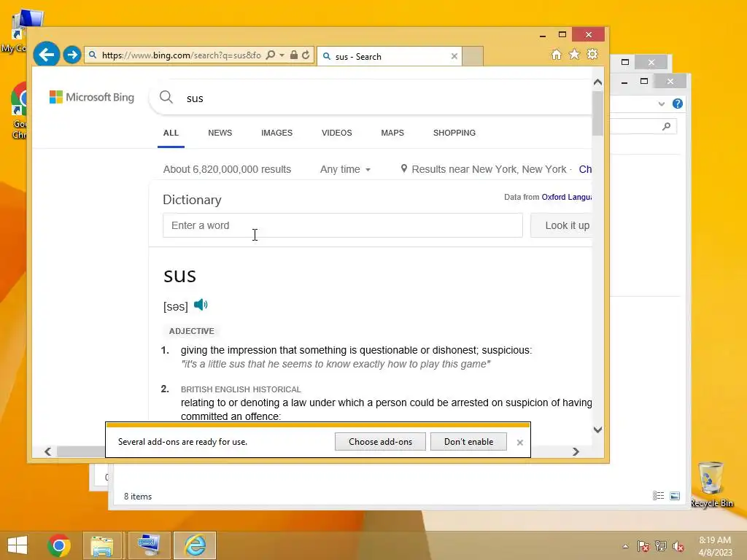
Task: Launch Google Chrome from the taskbar
Action: click(59, 545)
